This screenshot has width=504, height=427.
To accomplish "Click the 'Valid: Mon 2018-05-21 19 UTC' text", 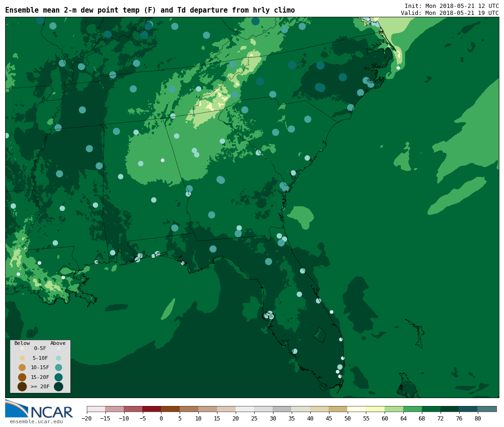I will 450,13.
